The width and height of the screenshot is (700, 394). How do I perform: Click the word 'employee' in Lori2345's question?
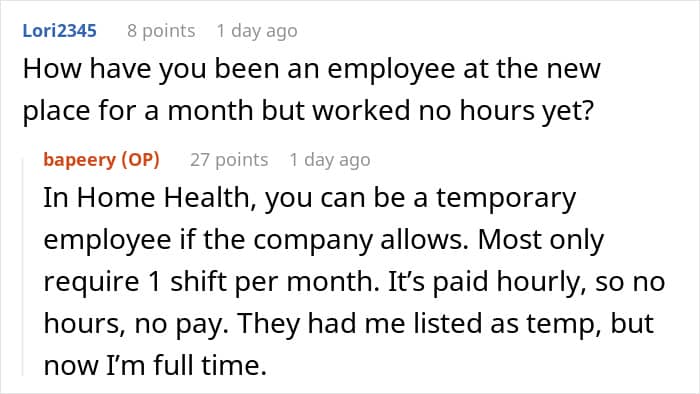[391, 70]
